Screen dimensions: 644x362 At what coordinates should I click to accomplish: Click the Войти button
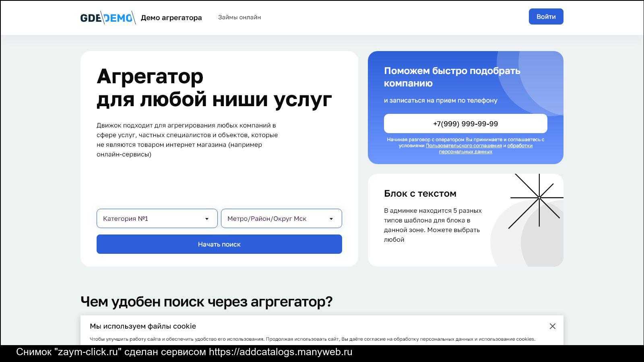tap(546, 16)
